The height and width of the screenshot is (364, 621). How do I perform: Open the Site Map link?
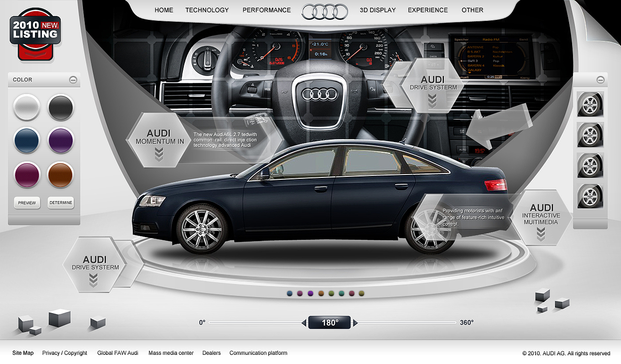tap(23, 353)
